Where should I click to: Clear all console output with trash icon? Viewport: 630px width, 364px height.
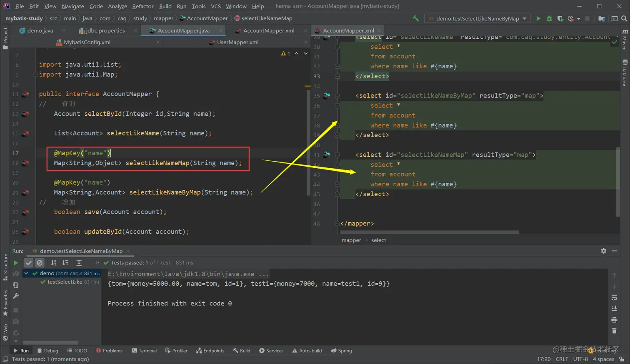[x=614, y=331]
